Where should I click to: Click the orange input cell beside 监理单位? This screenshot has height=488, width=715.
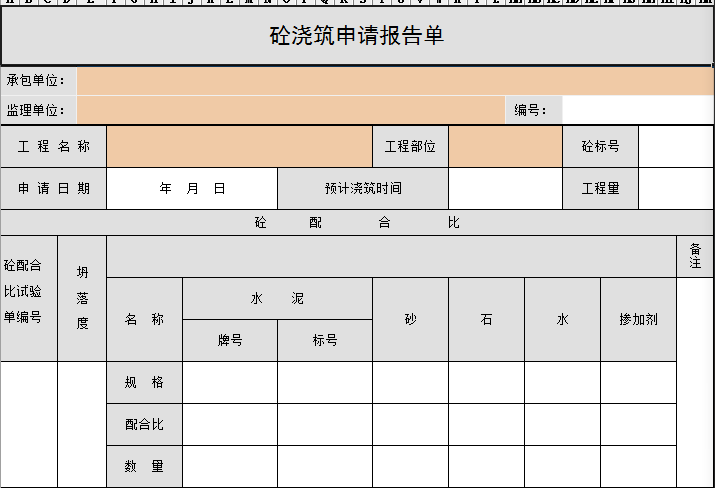pyautogui.click(x=290, y=110)
